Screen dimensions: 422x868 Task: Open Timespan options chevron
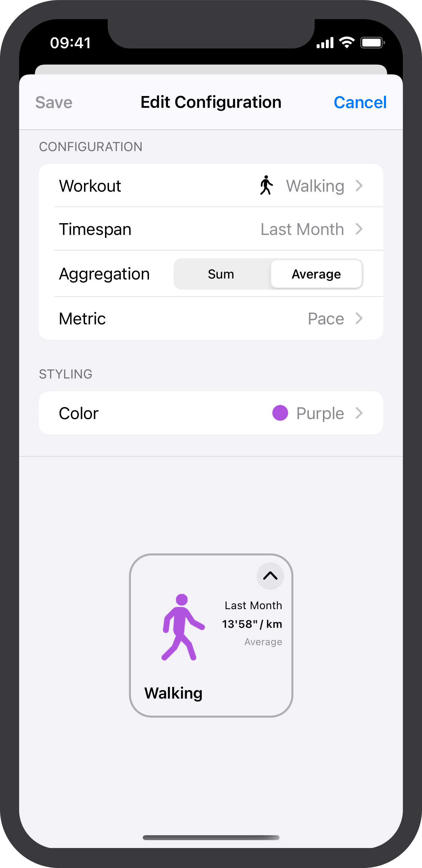[x=359, y=229]
